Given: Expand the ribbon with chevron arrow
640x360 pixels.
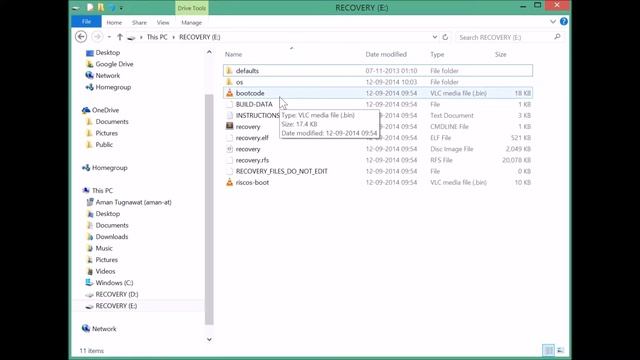Looking at the screenshot, I should pyautogui.click(x=553, y=22).
